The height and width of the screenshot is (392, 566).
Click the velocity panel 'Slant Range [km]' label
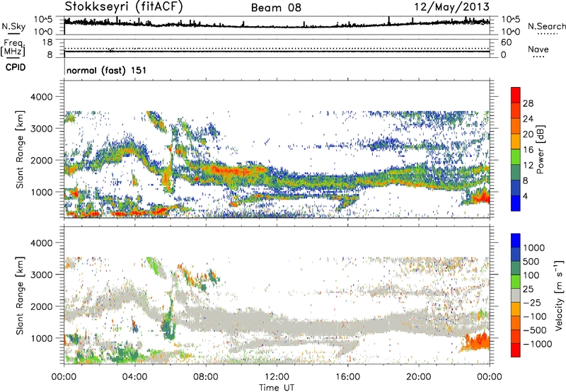pyautogui.click(x=20, y=296)
